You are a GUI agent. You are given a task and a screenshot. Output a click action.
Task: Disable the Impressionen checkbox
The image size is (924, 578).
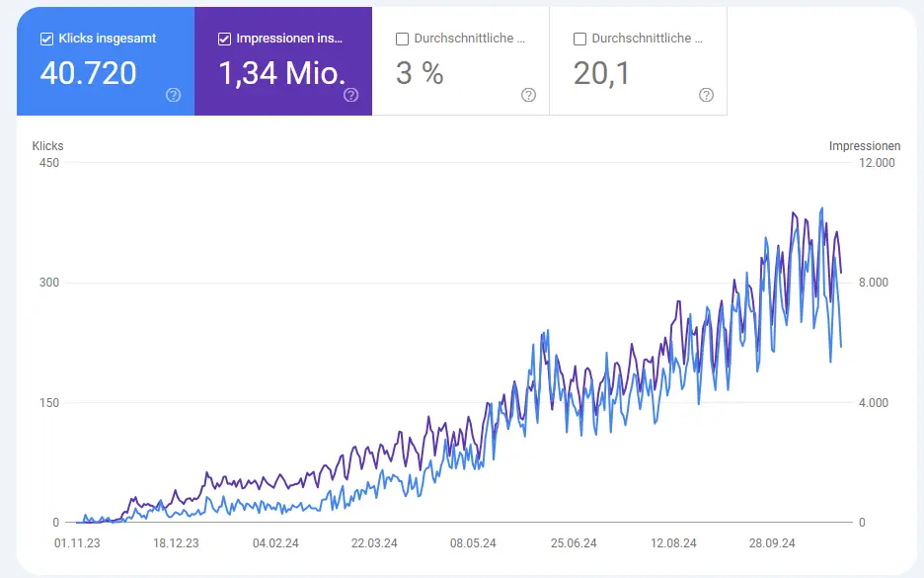224,40
